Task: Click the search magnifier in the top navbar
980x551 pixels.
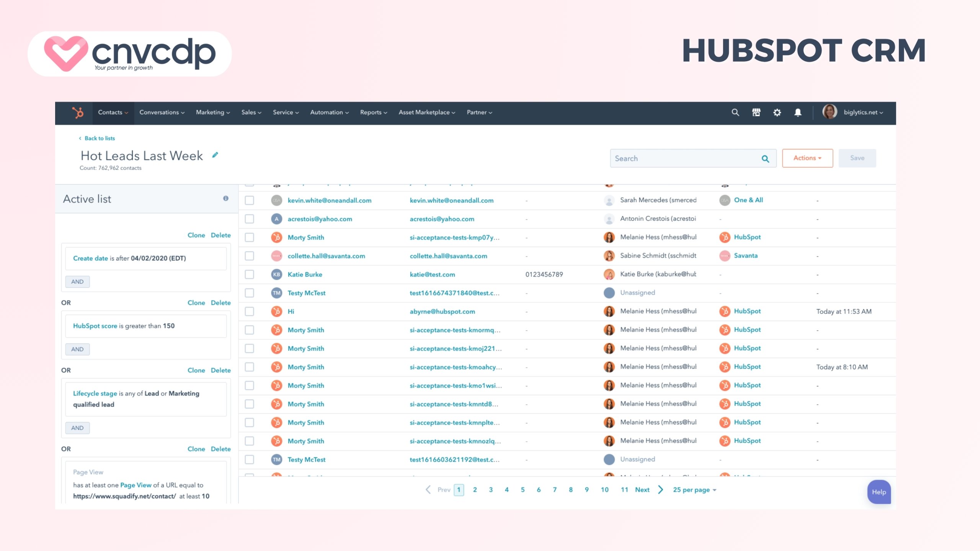Action: tap(735, 112)
